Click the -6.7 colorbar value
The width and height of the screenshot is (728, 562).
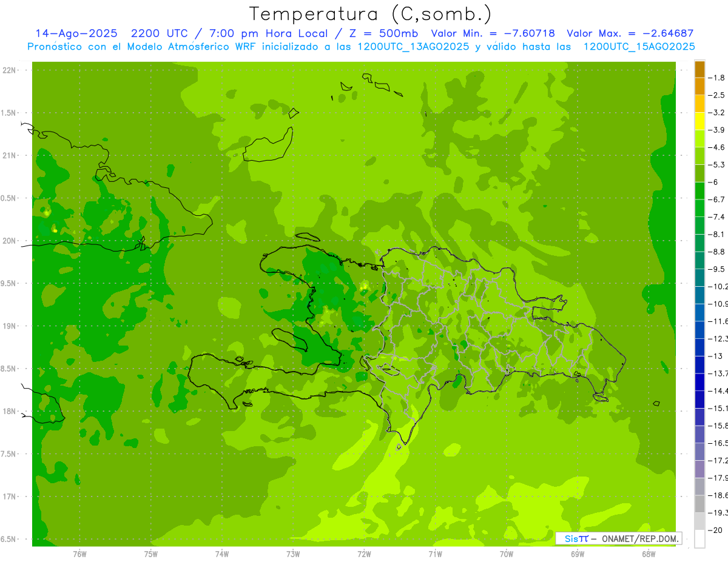tap(716, 199)
